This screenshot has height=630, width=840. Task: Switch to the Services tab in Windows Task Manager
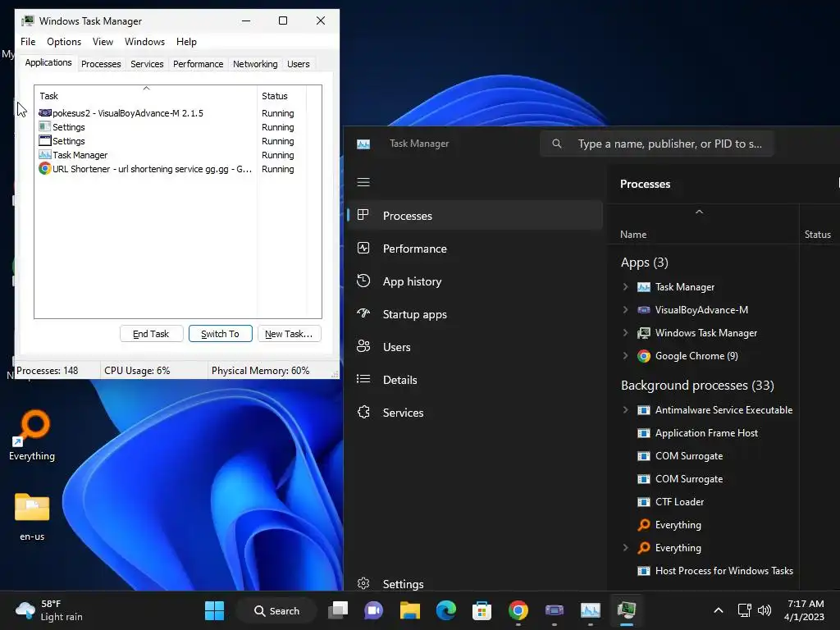(x=147, y=64)
